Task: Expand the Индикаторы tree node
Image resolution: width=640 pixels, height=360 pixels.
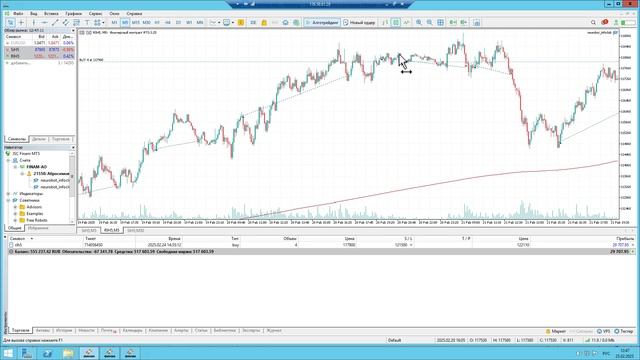Action: click(x=9, y=194)
